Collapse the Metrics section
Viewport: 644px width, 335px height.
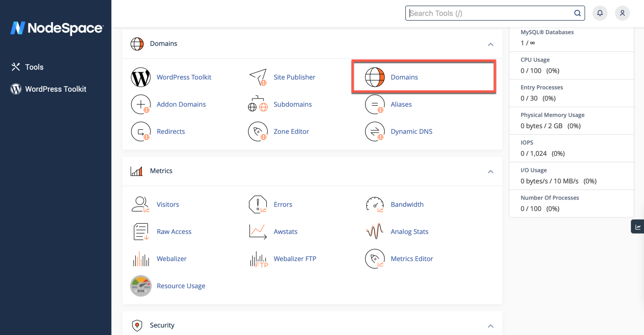pyautogui.click(x=490, y=172)
